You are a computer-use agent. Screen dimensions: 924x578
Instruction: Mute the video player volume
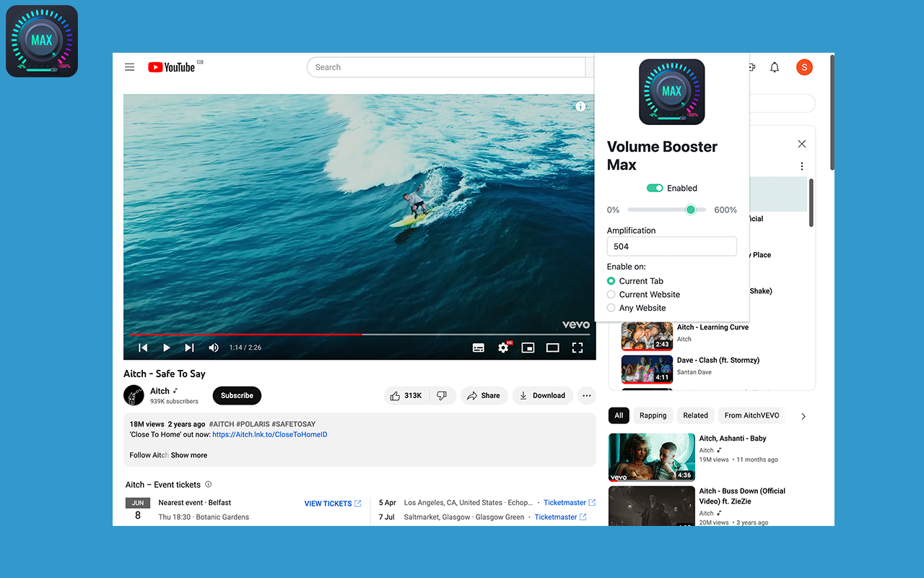pyautogui.click(x=214, y=348)
